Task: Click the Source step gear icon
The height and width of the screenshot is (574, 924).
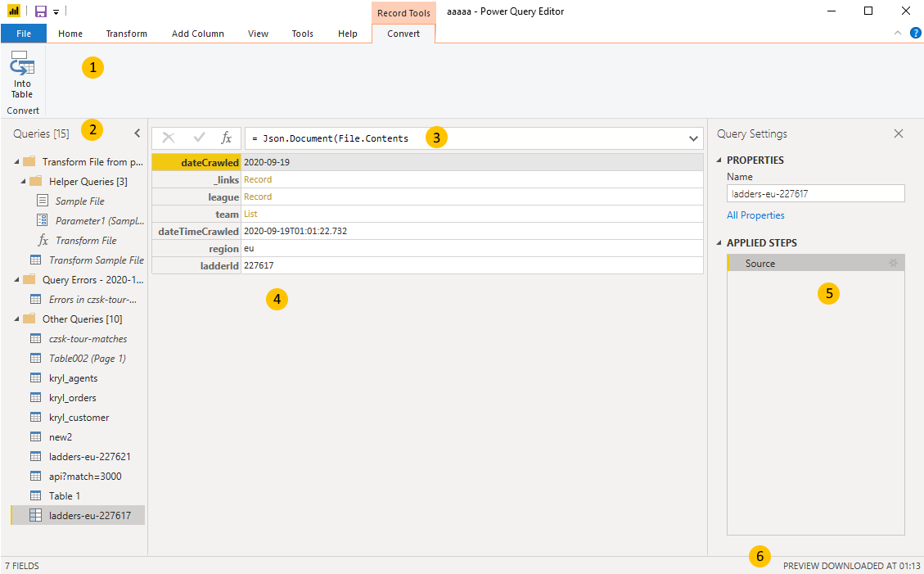Action: [x=893, y=264]
